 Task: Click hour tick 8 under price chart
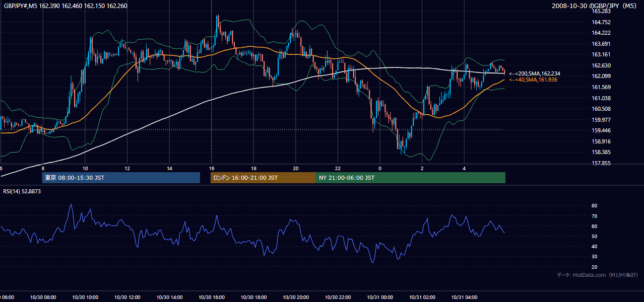pyautogui.click(x=43, y=168)
